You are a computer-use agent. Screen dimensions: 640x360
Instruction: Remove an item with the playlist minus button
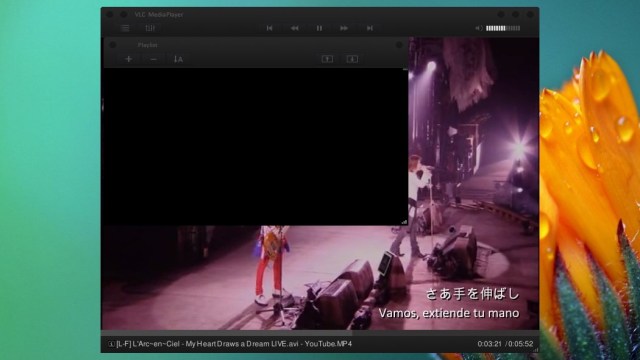153,59
